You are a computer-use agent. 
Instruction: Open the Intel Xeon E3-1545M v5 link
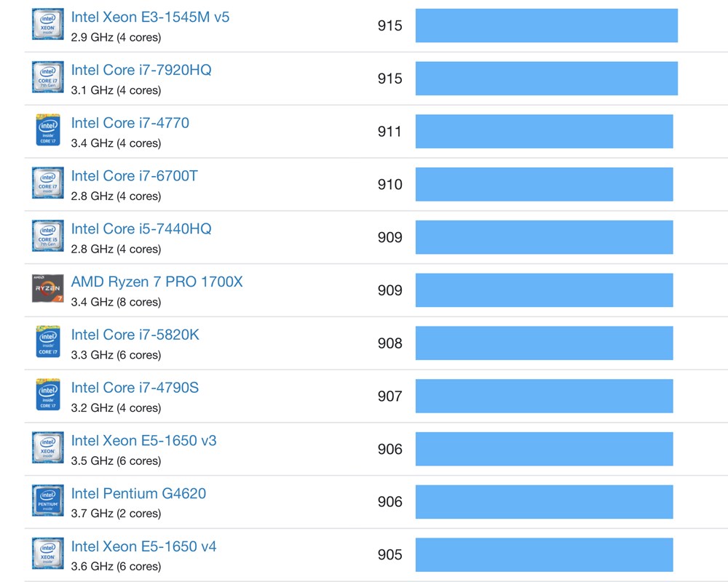tap(150, 17)
